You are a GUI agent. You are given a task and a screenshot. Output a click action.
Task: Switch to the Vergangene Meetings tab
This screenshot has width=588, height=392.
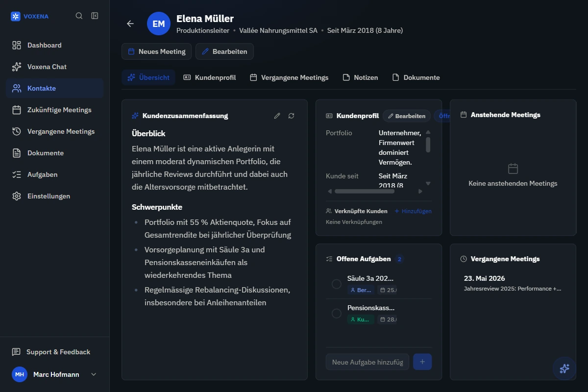coord(289,77)
